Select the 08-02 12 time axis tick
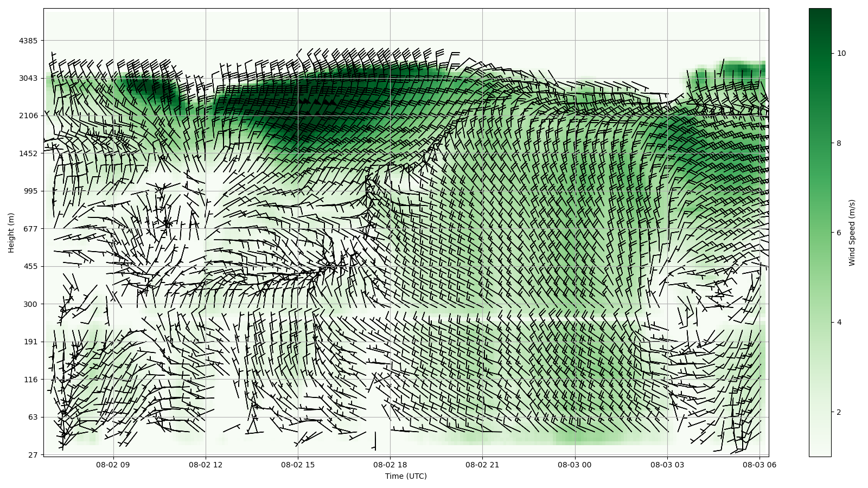 (206, 465)
